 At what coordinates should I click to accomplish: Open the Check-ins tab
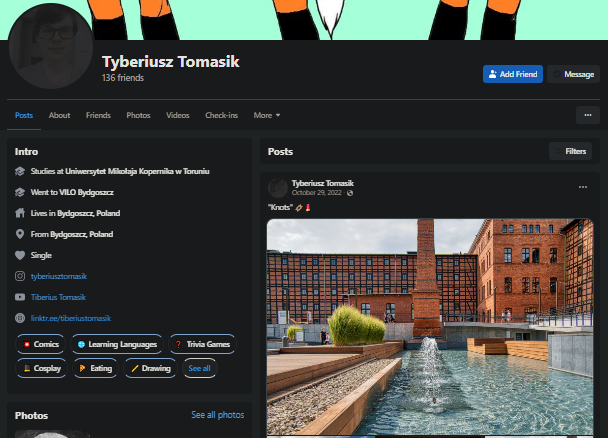pyautogui.click(x=221, y=115)
